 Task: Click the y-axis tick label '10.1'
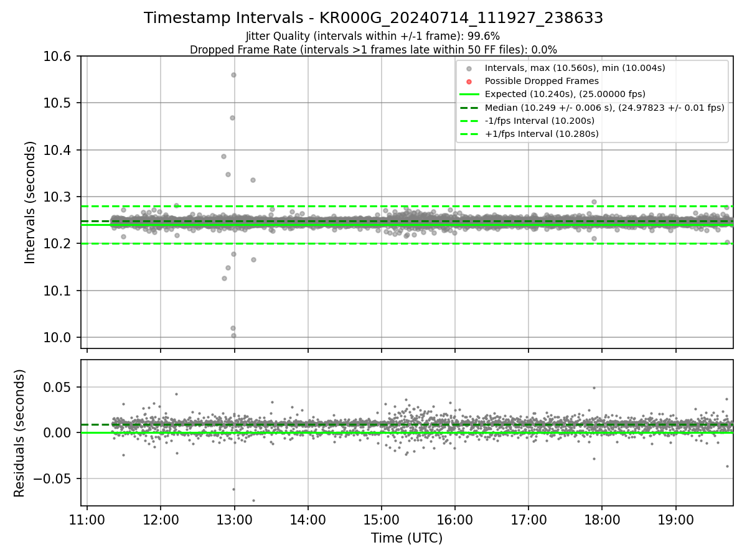pyautogui.click(x=59, y=291)
